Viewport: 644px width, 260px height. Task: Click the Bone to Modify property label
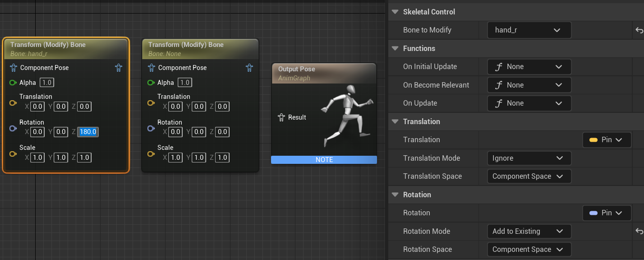point(427,30)
